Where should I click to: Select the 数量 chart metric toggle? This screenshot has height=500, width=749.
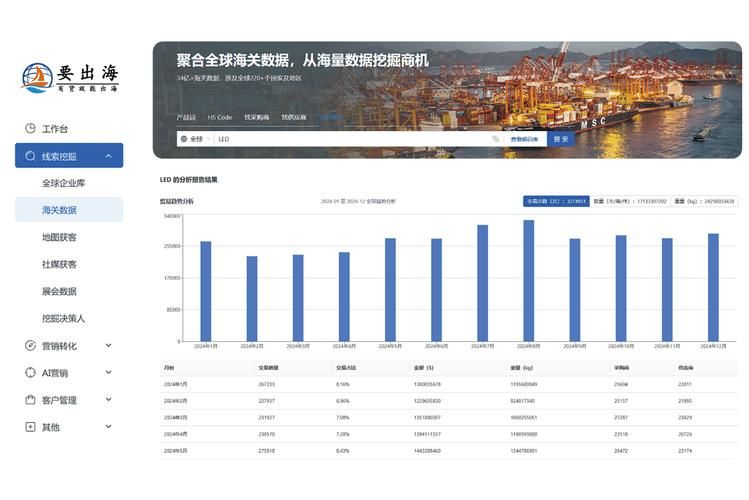(630, 202)
